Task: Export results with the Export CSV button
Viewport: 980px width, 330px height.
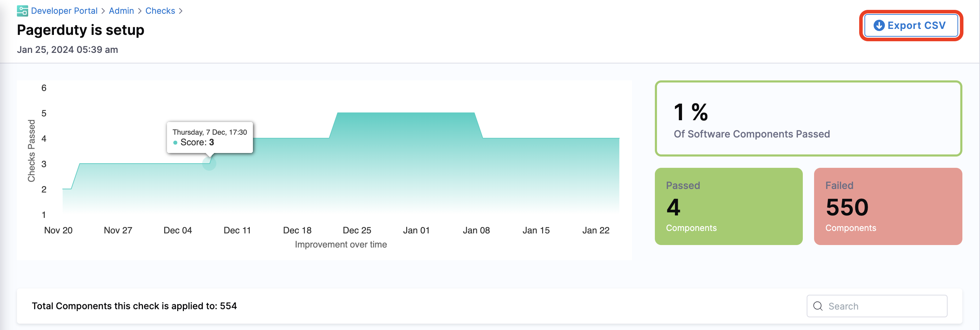Action: coord(911,25)
